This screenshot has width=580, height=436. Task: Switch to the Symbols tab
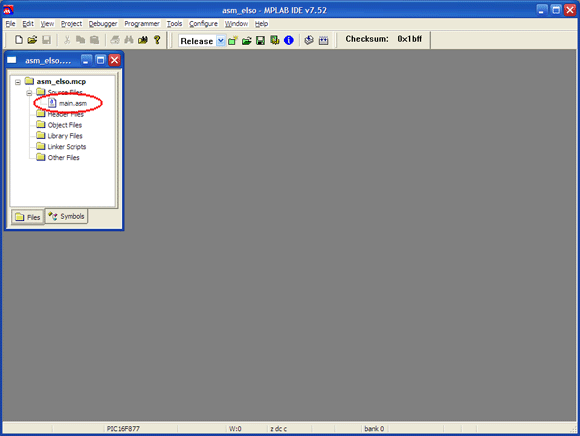(x=67, y=216)
